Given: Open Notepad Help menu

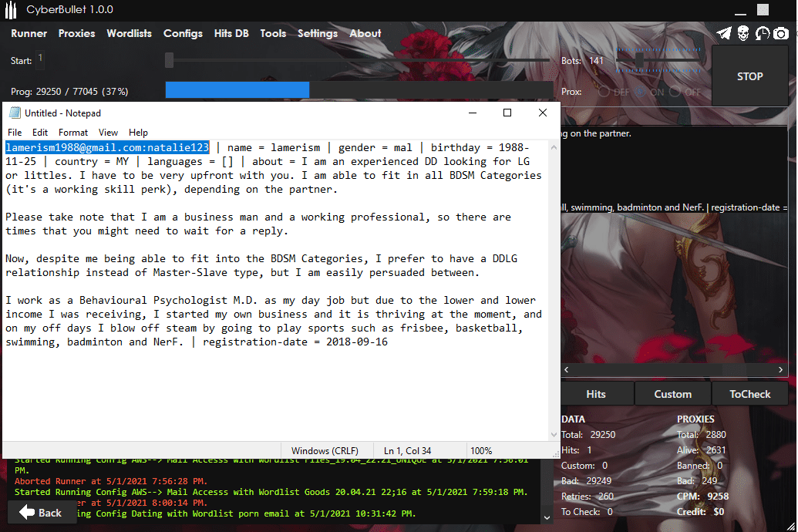Looking at the screenshot, I should pyautogui.click(x=138, y=133).
